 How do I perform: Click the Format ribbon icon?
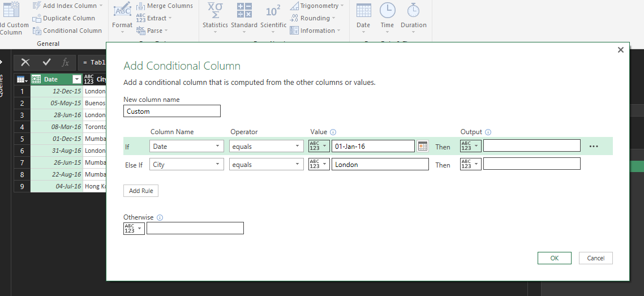point(122,11)
